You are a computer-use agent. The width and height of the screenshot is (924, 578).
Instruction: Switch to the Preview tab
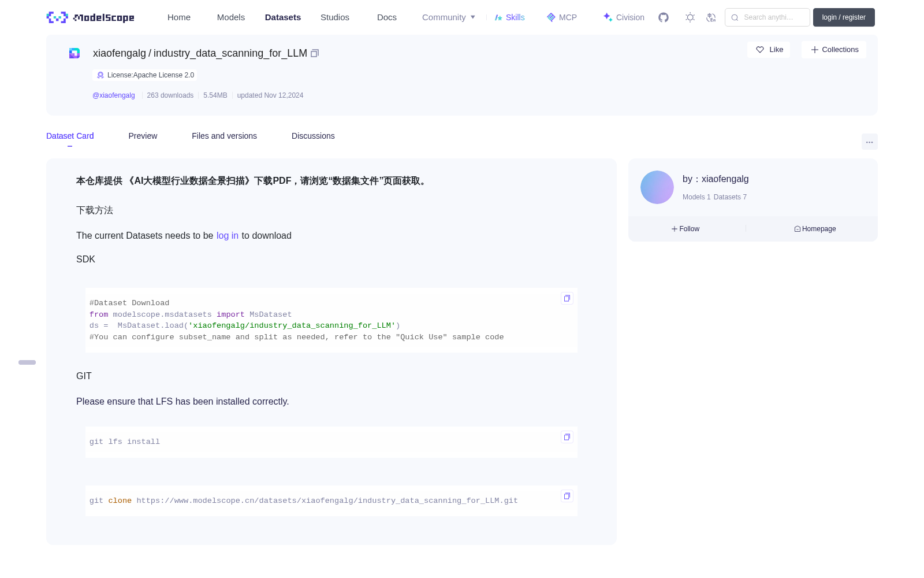click(x=143, y=136)
